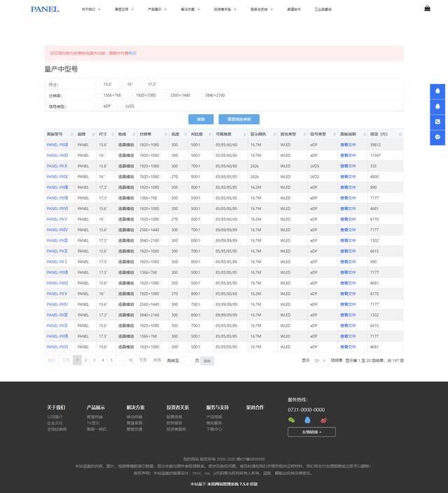Click sort icon on 面板型号 column header
This screenshot has height=493, width=448.
pyautogui.click(x=71, y=134)
